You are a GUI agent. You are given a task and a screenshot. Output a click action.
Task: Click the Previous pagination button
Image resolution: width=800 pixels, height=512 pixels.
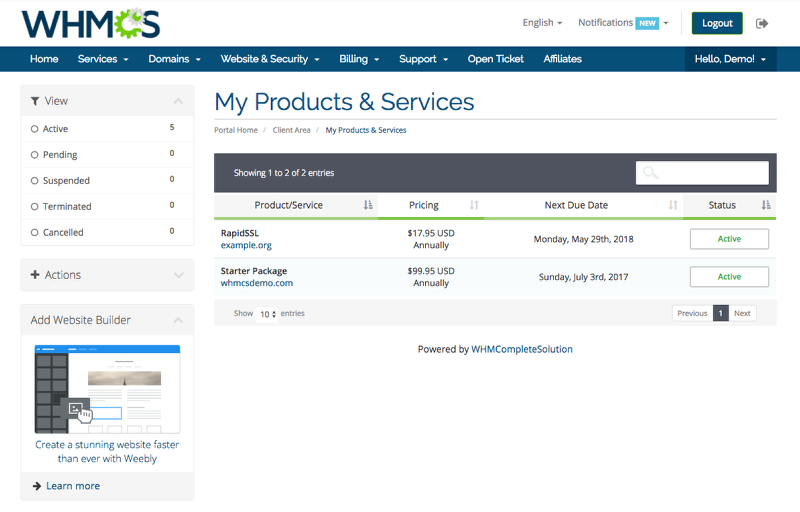(692, 313)
